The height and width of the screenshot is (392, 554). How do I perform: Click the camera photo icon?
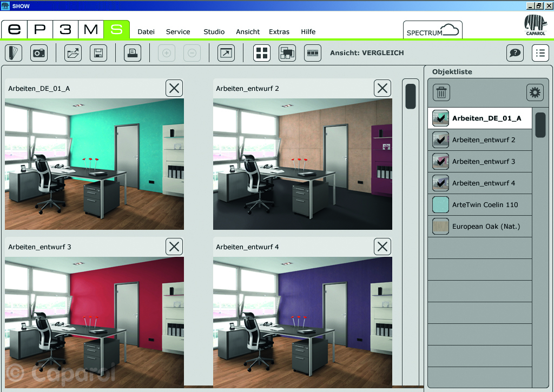click(39, 53)
